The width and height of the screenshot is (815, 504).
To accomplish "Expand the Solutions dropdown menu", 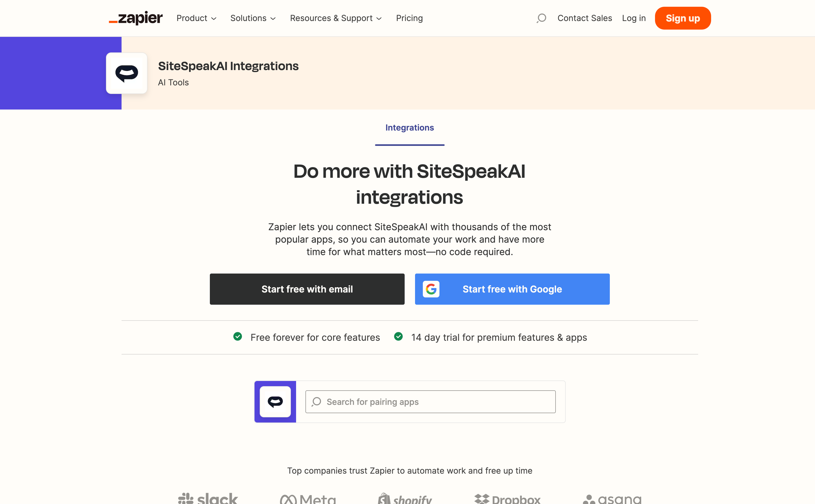I will 253,18.
